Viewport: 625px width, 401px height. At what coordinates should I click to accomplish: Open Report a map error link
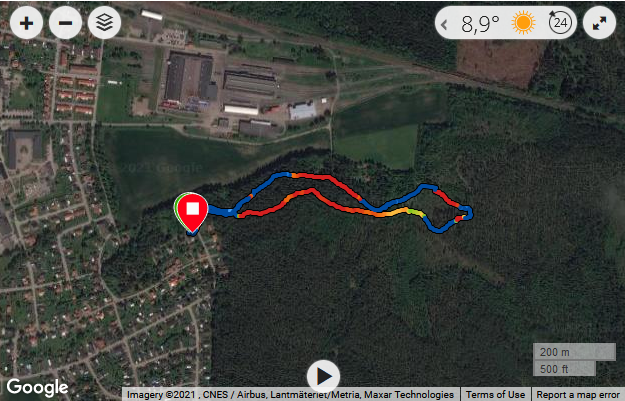pos(578,395)
